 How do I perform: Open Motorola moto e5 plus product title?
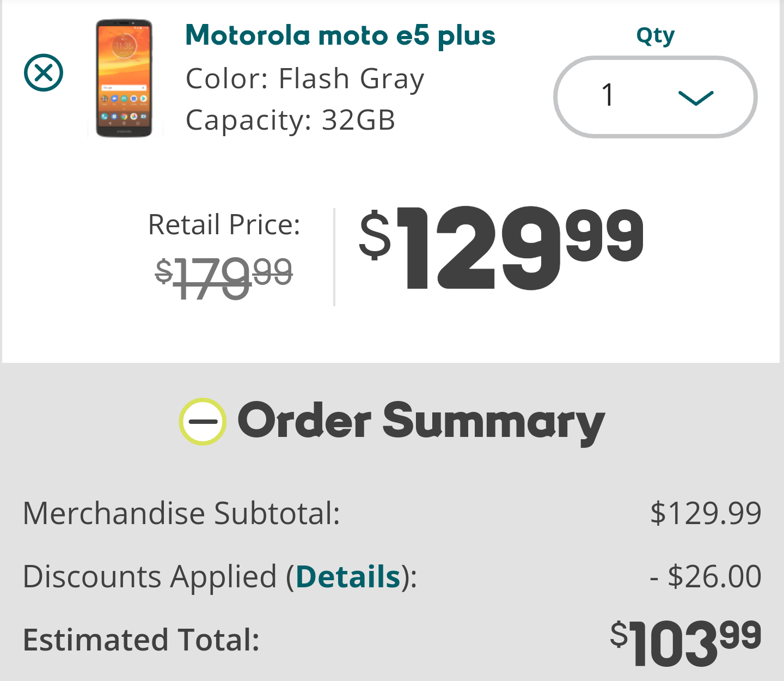(x=340, y=36)
